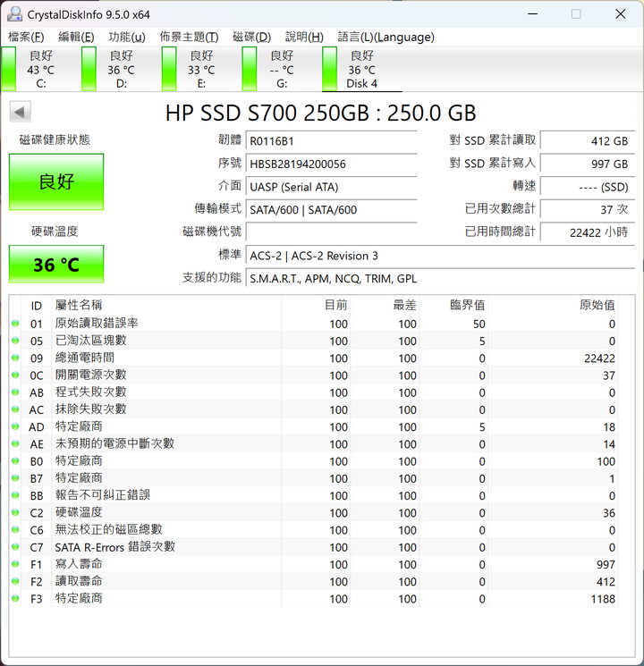The width and height of the screenshot is (644, 666).
Task: Click the green status dot for attribute C6
Action: (15, 529)
